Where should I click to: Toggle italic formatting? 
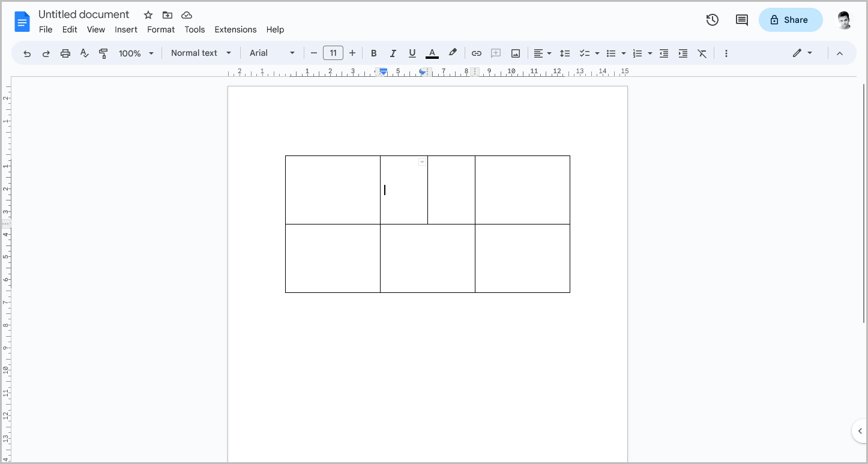tap(393, 53)
